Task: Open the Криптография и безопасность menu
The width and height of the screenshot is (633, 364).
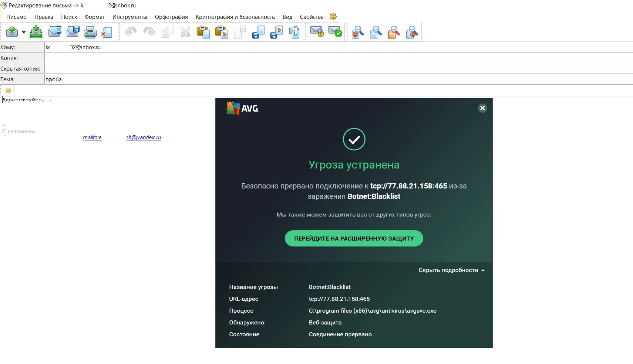Action: (235, 17)
